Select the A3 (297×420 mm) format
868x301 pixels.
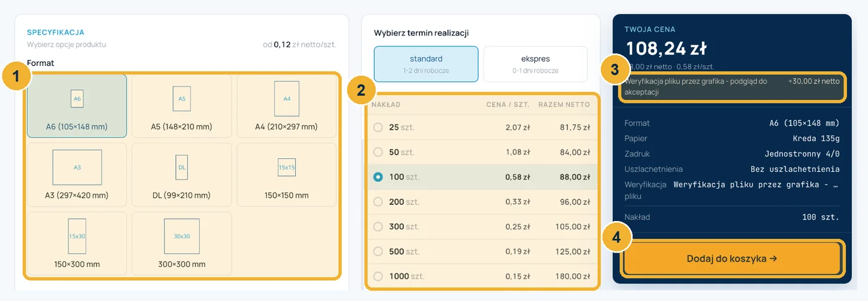pos(77,174)
